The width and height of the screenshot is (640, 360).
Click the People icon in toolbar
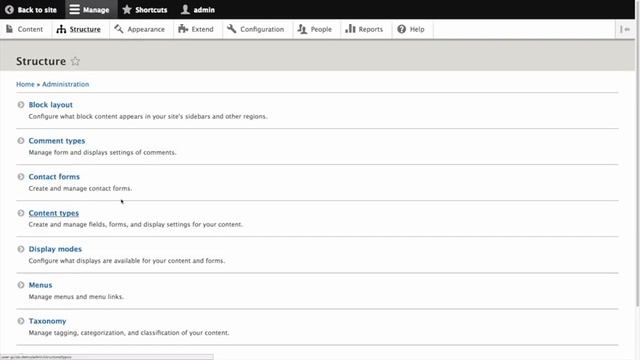(302, 29)
